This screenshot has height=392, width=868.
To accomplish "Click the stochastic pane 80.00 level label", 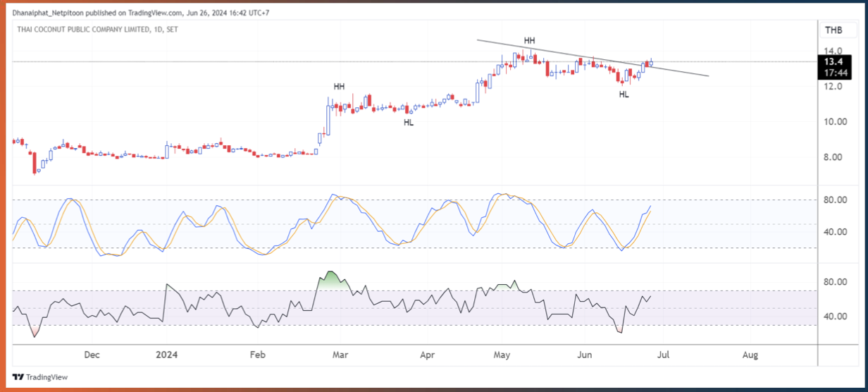I will 834,200.
